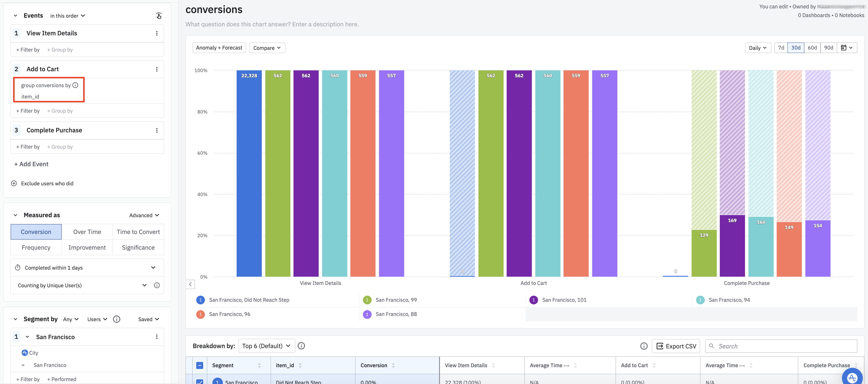Select the 90d date range

828,47
